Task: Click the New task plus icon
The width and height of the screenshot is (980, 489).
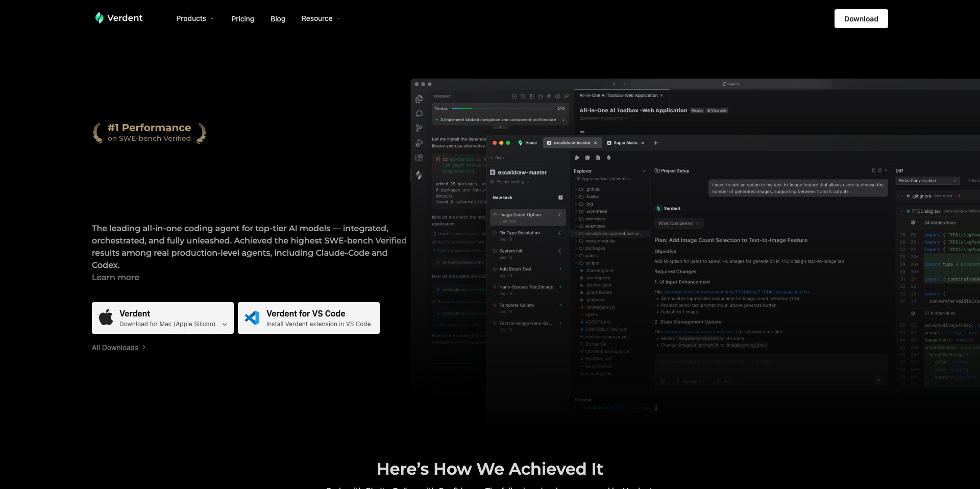Action: (560, 198)
